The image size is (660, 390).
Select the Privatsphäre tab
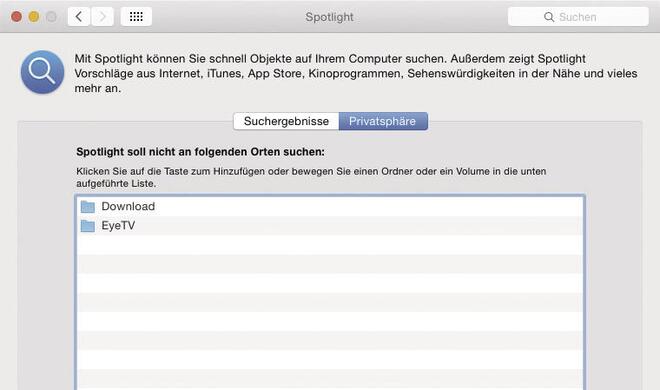pos(383,121)
